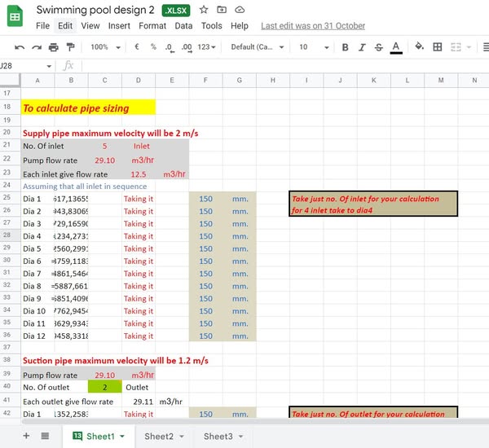Format selection as currency with euro icon
Image resolution: width=489 pixels, height=448 pixels.
[x=136, y=47]
